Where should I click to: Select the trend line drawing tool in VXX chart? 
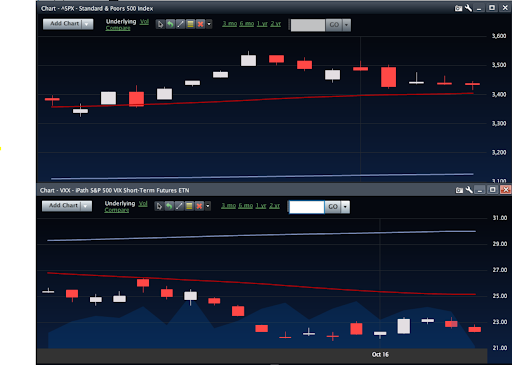tap(179, 206)
